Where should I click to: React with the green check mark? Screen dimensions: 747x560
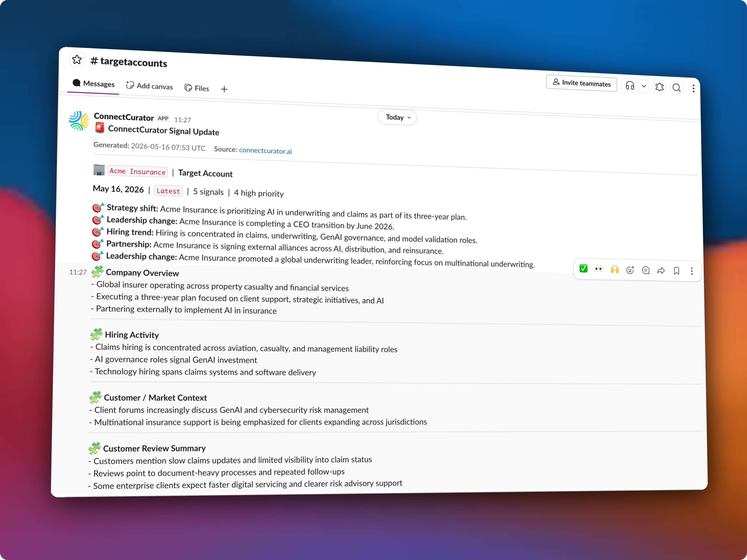click(x=584, y=269)
